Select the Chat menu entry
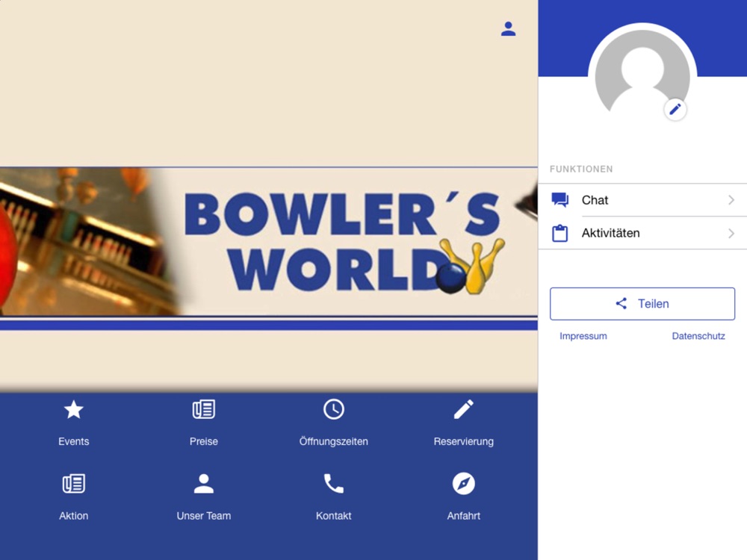The height and width of the screenshot is (560, 747). click(642, 200)
